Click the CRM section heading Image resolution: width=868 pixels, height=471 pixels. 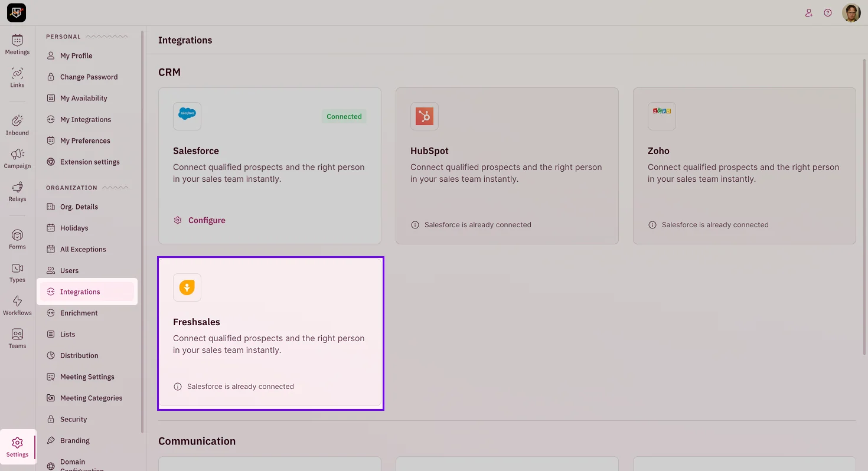tap(169, 72)
